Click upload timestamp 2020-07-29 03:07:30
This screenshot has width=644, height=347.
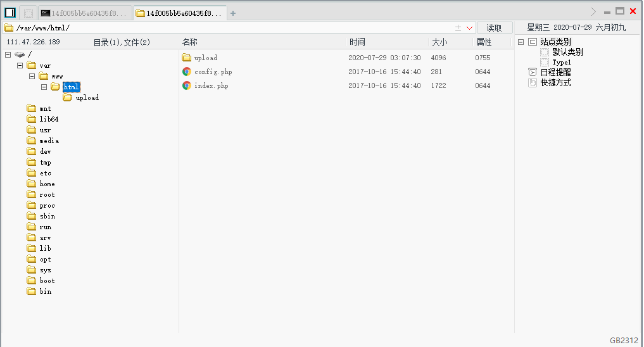tap(384, 58)
